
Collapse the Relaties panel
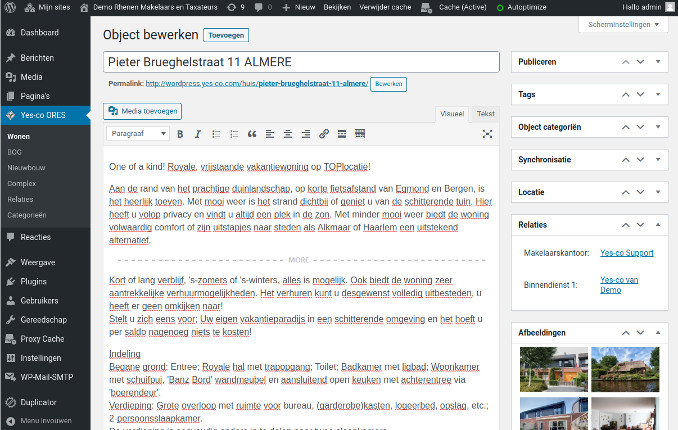tap(658, 225)
